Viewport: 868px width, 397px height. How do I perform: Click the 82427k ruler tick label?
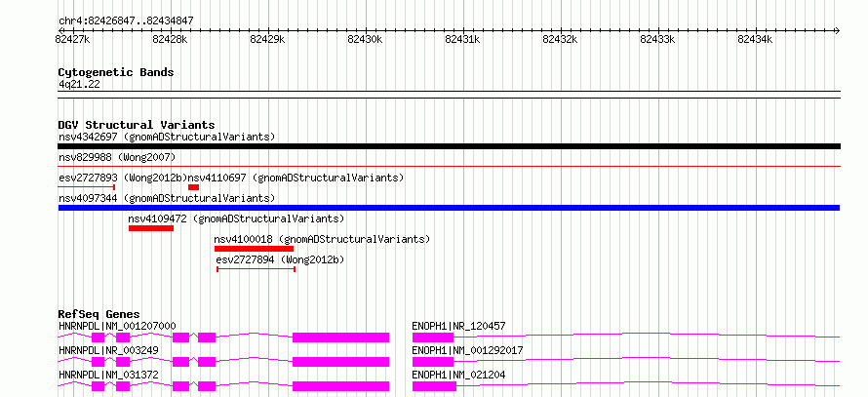[73, 39]
